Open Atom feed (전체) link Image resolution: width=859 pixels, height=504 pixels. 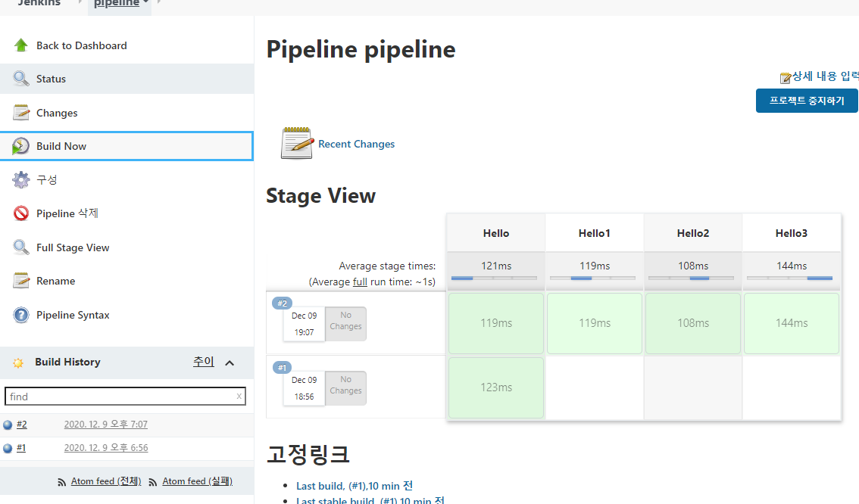(x=106, y=481)
